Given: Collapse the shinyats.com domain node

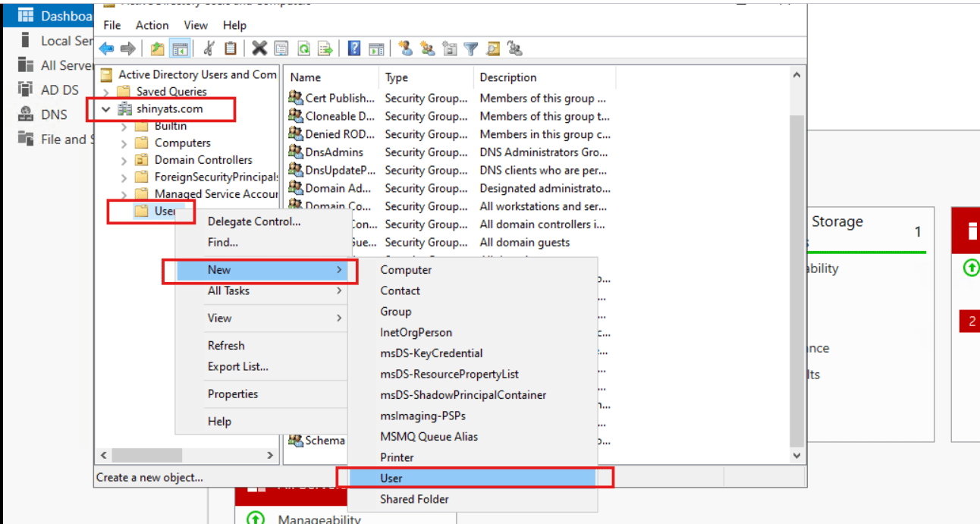Looking at the screenshot, I should pos(106,109).
